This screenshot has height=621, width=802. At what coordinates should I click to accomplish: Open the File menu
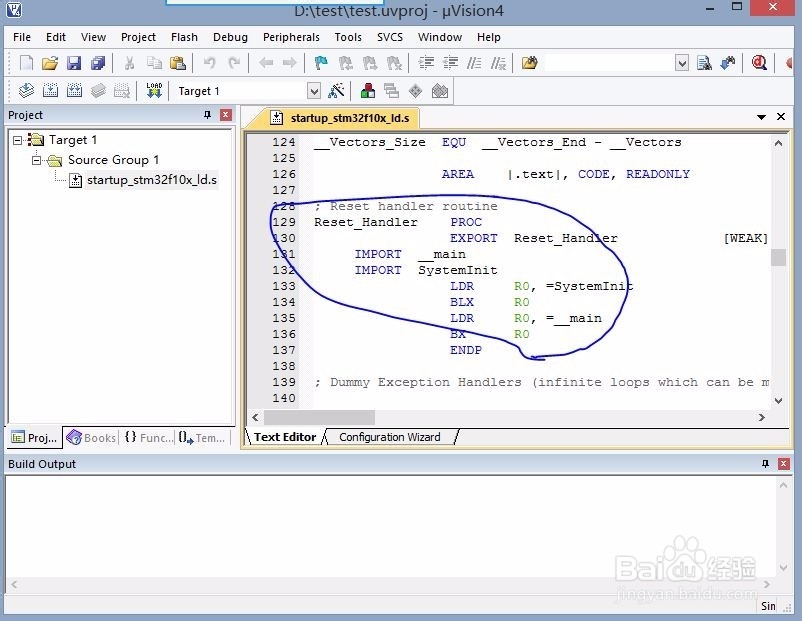tap(21, 37)
